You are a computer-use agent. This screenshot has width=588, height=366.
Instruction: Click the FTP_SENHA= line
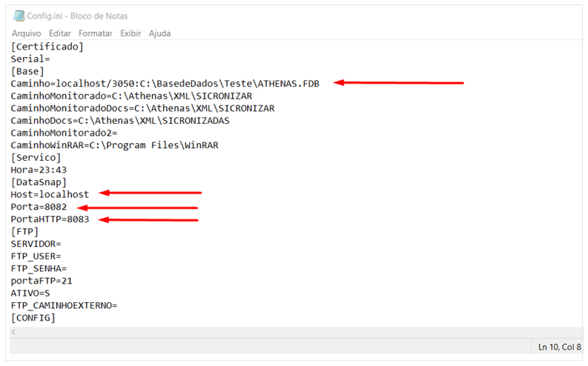(39, 269)
